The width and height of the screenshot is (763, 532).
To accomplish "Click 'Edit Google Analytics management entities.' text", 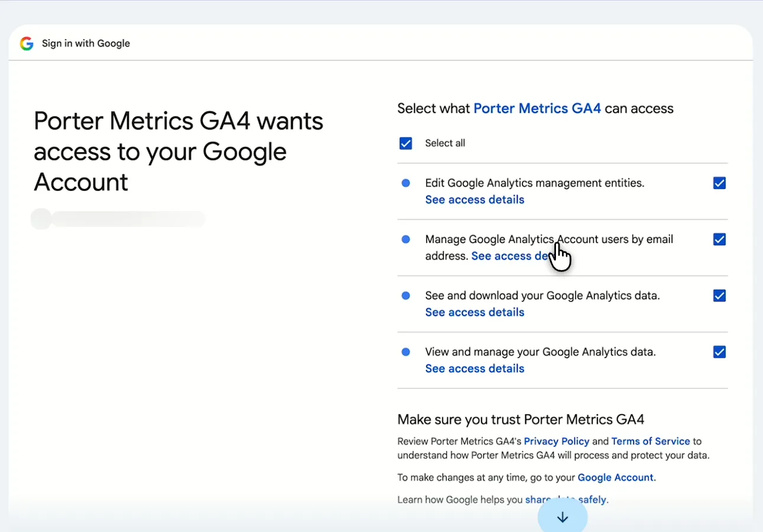I will tap(535, 183).
